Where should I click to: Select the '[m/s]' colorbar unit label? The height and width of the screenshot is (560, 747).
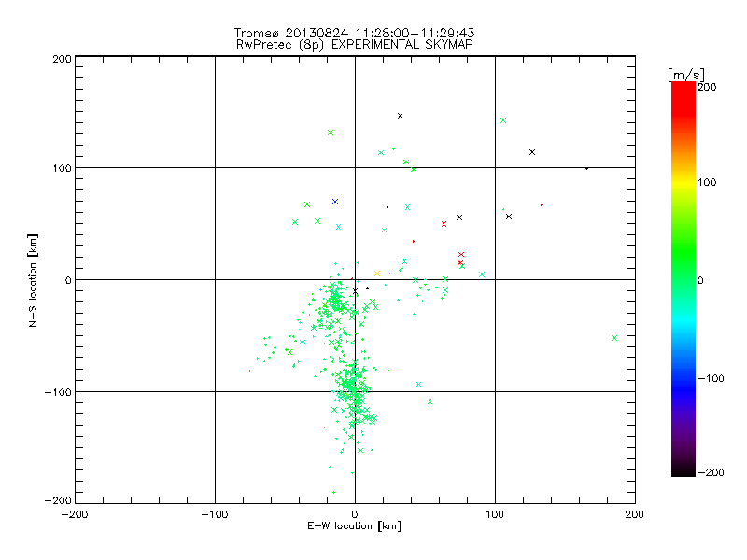tap(685, 75)
